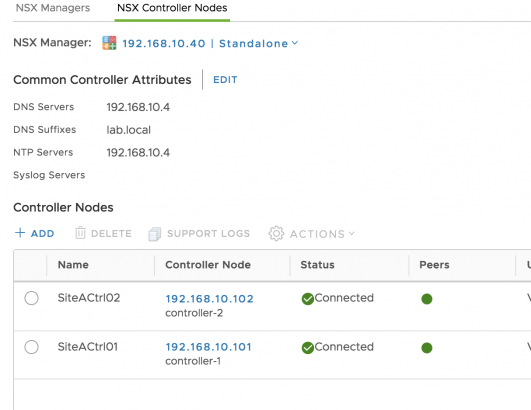531x410 pixels.
Task: Click the trash can DELETE icon
Action: click(x=80, y=233)
